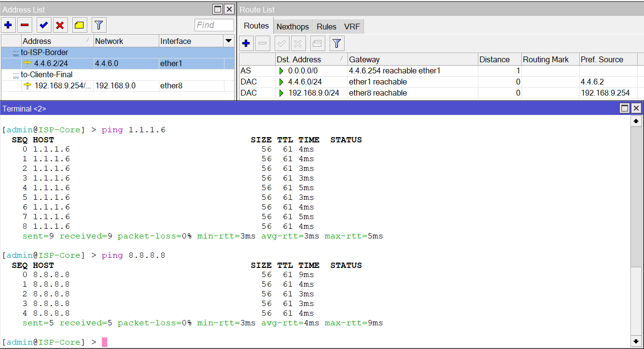Disable the selected route entry
This screenshot has width=644, height=349.
298,43
